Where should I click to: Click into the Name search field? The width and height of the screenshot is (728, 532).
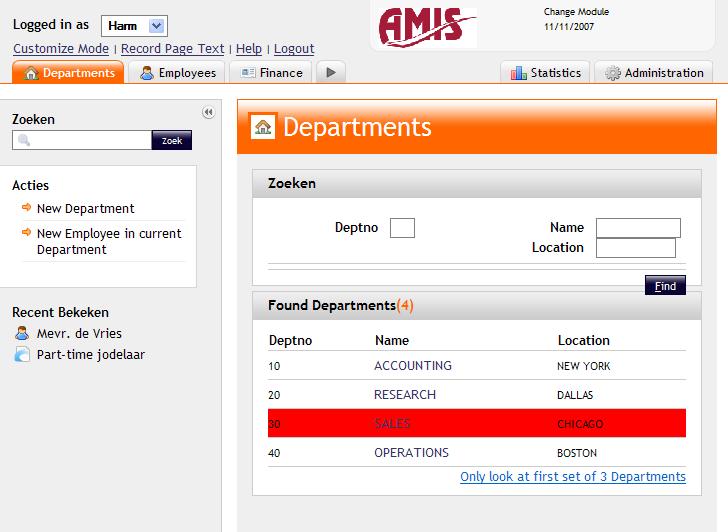638,228
